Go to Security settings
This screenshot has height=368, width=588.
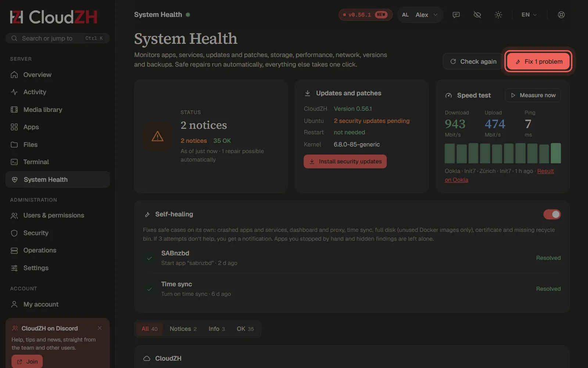click(58, 233)
